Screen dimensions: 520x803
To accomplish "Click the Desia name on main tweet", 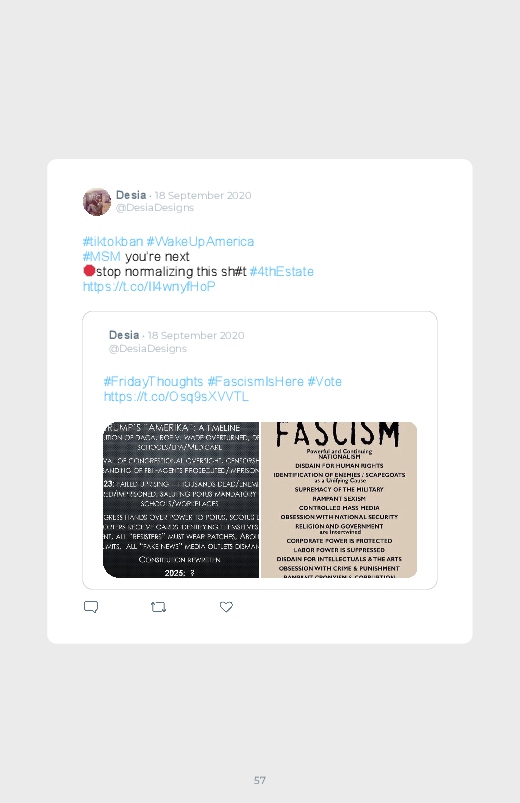I will (131, 195).
